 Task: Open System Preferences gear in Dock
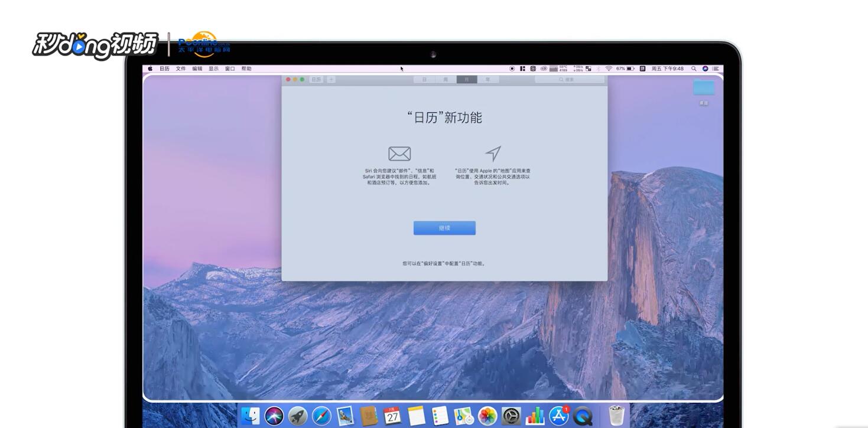511,416
